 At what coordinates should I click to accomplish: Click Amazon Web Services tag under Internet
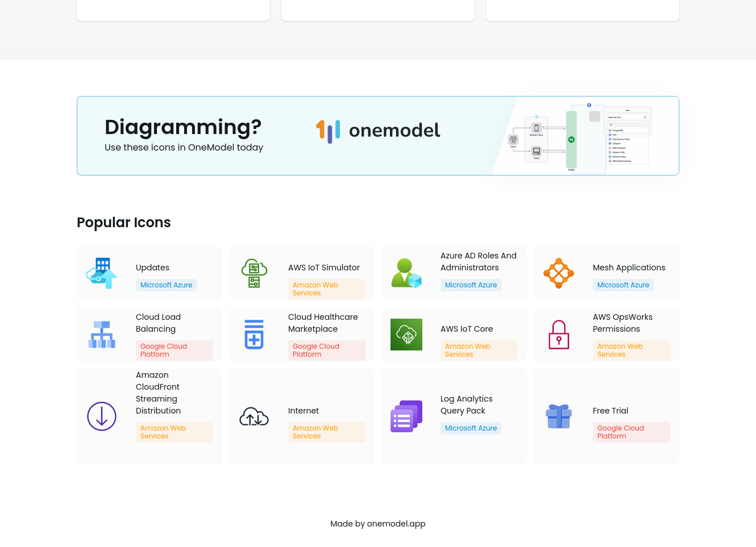(x=327, y=432)
